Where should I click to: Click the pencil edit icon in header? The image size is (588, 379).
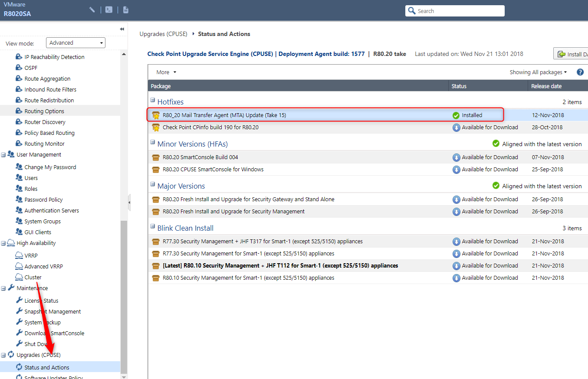point(92,10)
